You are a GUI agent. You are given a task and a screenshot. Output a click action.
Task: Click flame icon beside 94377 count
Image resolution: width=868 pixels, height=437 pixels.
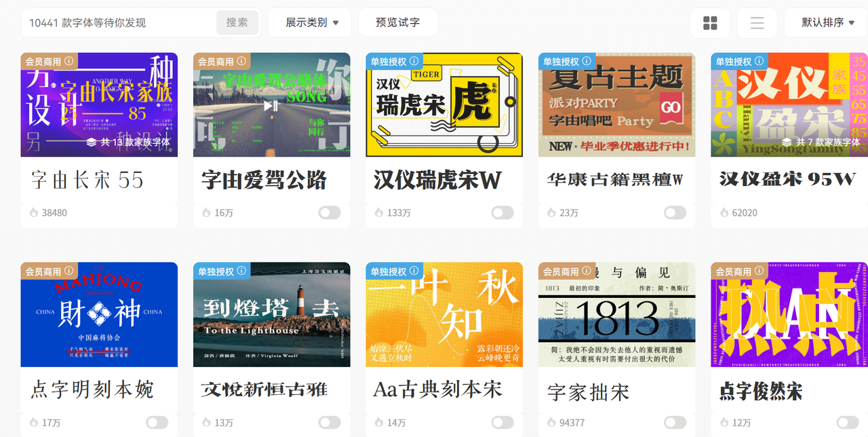coord(551,423)
